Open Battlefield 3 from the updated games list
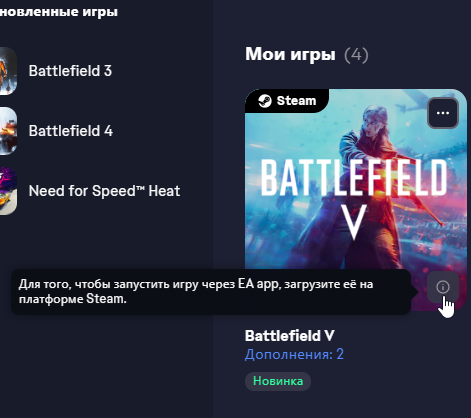 coord(70,71)
